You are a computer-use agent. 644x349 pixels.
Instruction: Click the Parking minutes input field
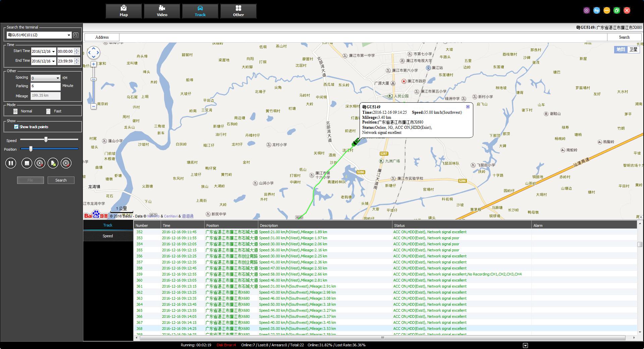[46, 86]
